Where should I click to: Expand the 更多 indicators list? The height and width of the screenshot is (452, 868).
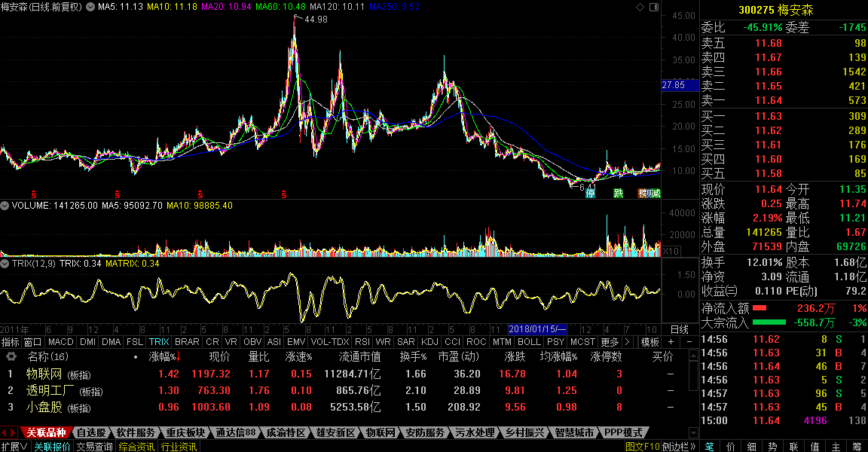[x=610, y=342]
